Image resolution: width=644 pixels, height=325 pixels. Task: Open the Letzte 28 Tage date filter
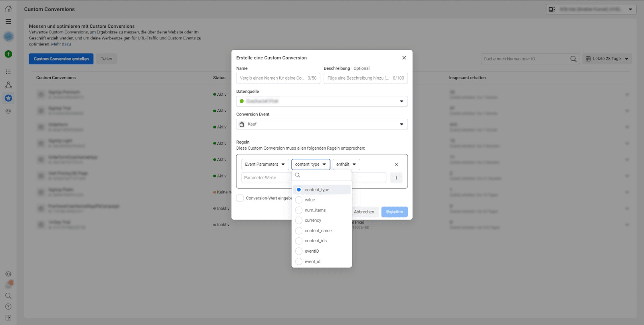[x=607, y=59]
